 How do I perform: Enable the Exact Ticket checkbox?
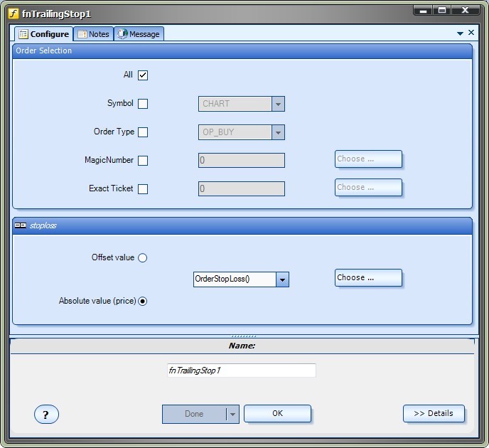point(143,188)
